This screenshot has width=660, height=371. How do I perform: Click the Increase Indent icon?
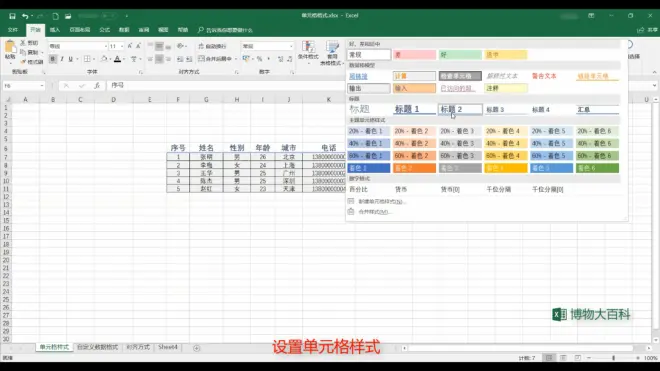[x=189, y=59]
